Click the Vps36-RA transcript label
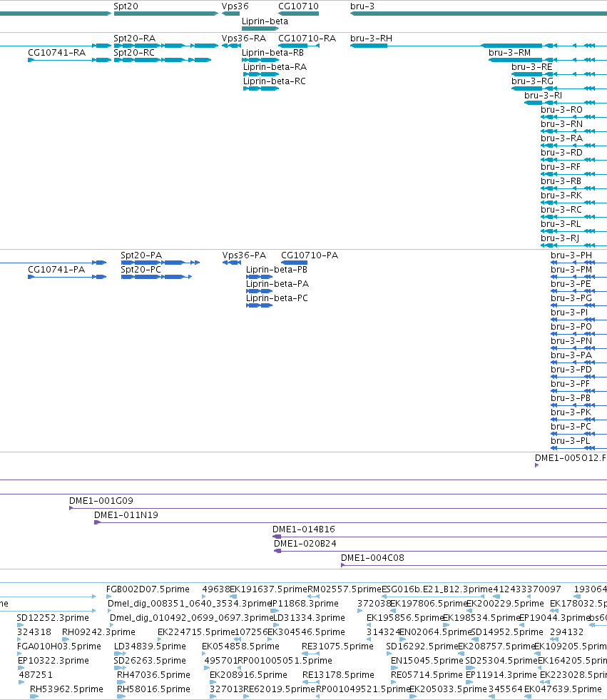Image resolution: width=607 pixels, height=700 pixels. 244,39
